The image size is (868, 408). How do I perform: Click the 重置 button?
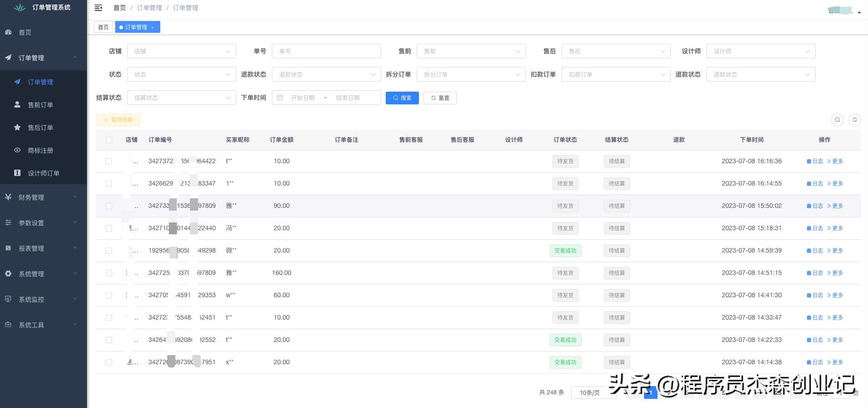(x=440, y=98)
